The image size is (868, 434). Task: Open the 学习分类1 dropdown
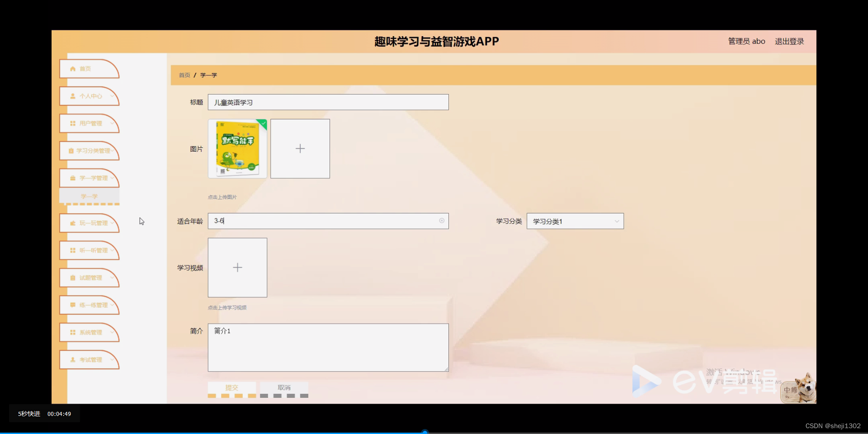coord(575,221)
